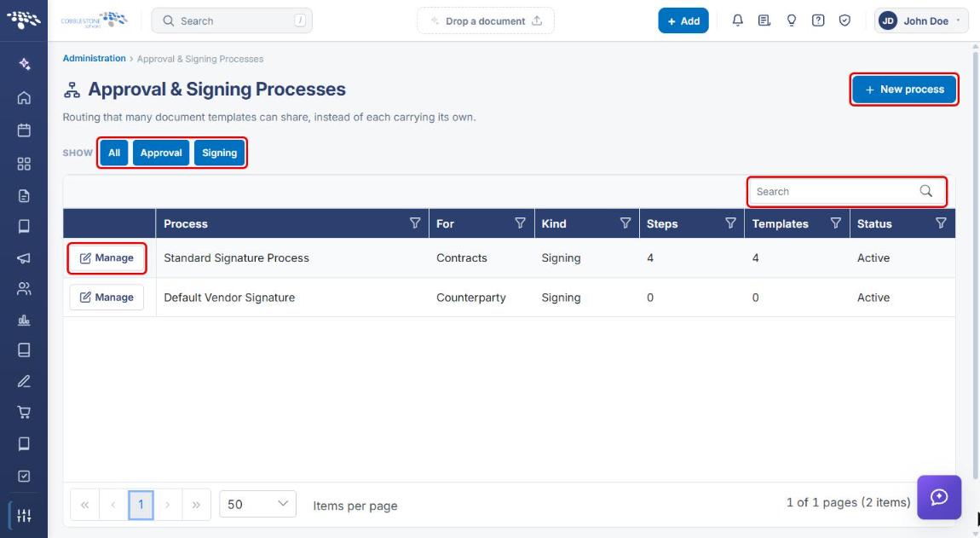The image size is (980, 538).
Task: Open the notifications bell icon
Action: point(737,20)
